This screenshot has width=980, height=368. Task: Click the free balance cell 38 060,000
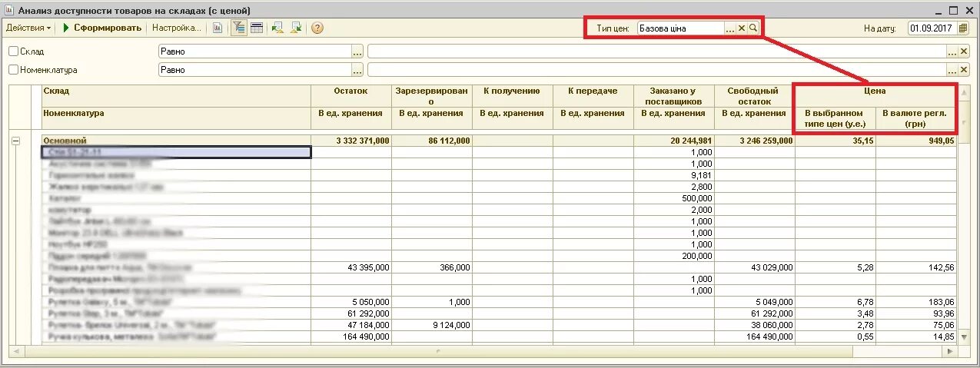(x=754, y=325)
